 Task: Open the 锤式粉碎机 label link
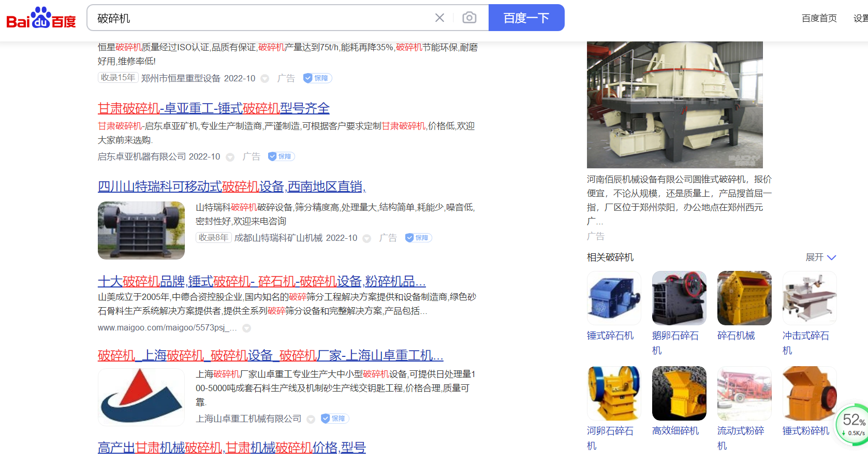click(x=806, y=431)
